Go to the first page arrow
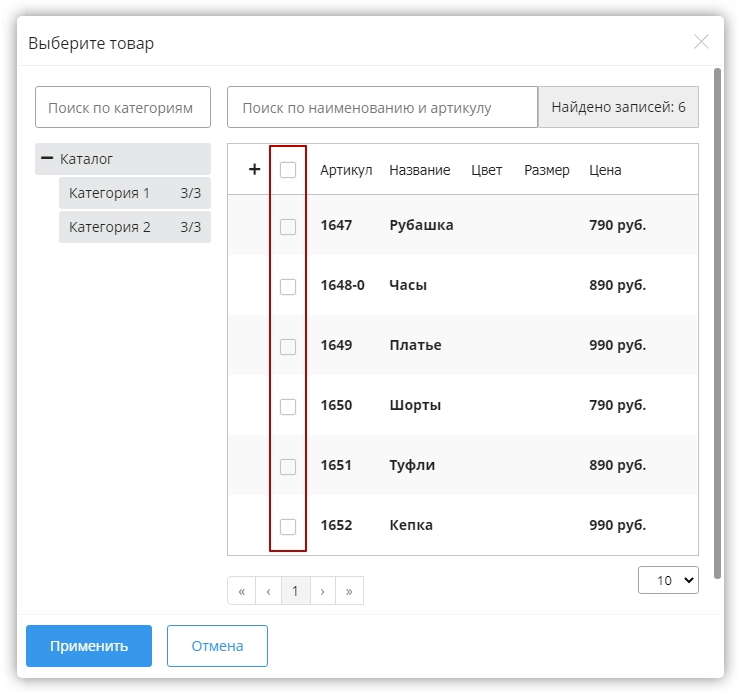740x692 pixels. click(x=241, y=591)
